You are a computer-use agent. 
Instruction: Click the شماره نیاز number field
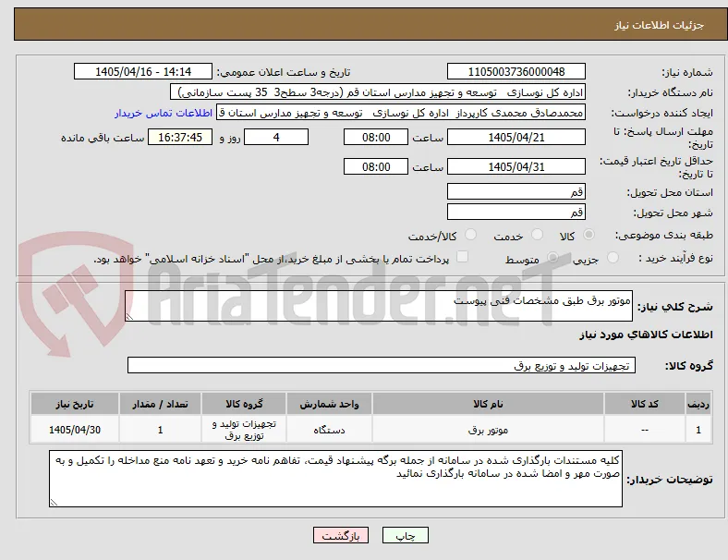[516, 71]
